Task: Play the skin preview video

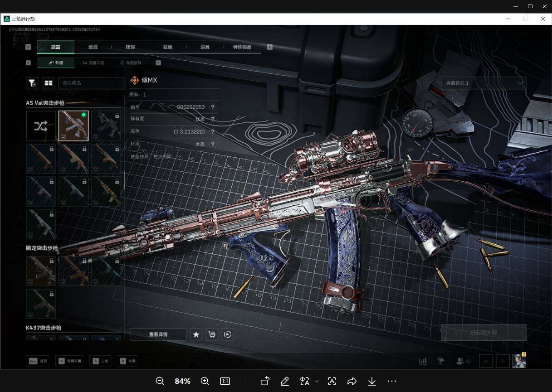Action: 228,334
